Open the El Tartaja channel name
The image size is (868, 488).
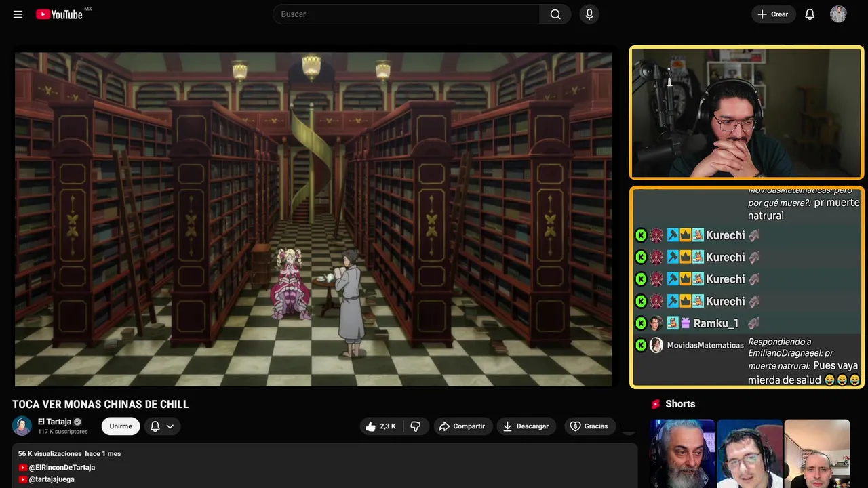tap(54, 422)
